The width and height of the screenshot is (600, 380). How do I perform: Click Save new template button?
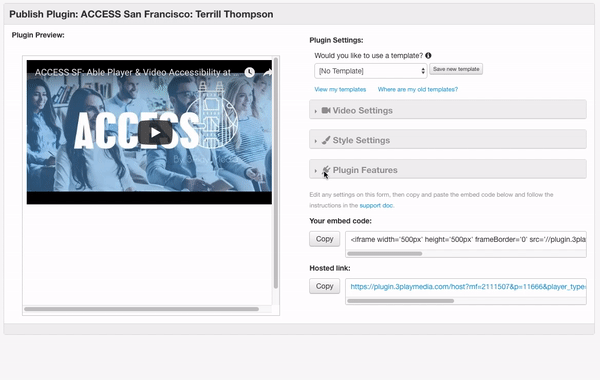pos(456,69)
